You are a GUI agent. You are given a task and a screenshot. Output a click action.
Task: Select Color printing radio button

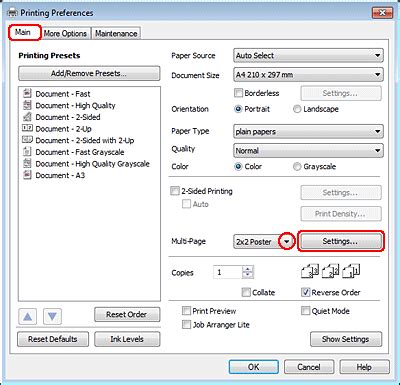coord(238,166)
